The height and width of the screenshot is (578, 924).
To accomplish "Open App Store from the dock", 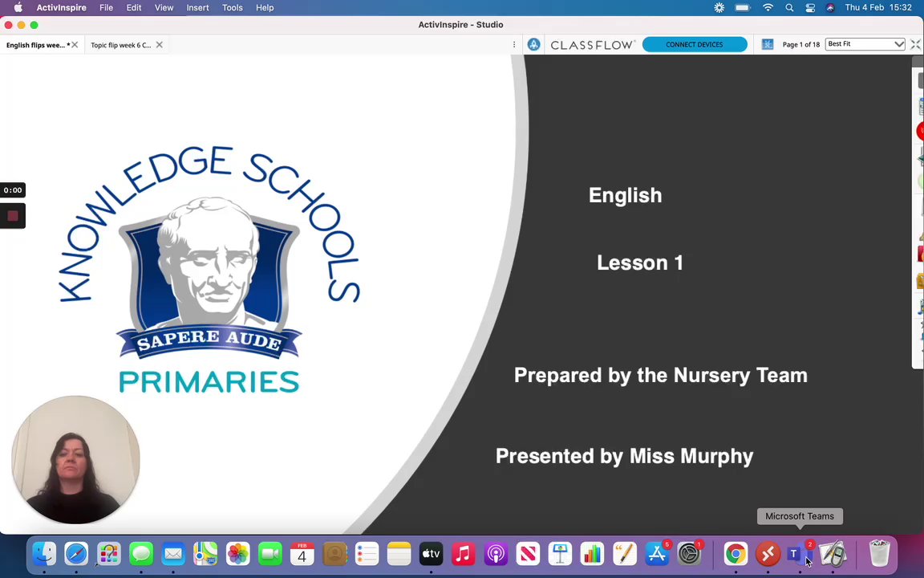I will click(657, 554).
